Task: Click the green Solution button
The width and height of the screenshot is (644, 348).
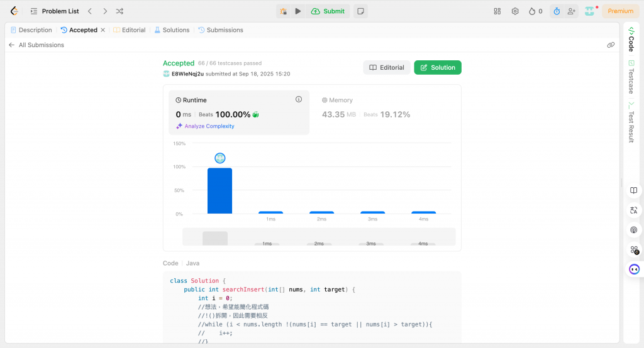Action: click(x=438, y=68)
